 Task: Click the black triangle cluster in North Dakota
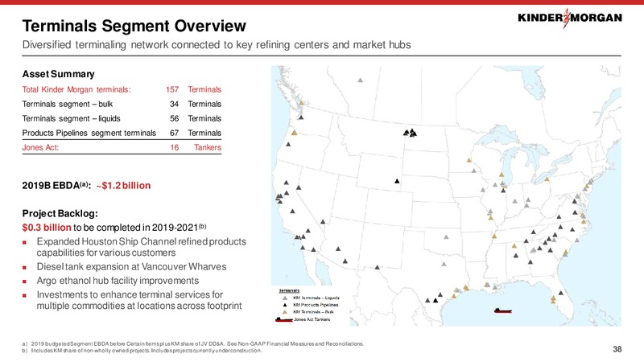410,133
